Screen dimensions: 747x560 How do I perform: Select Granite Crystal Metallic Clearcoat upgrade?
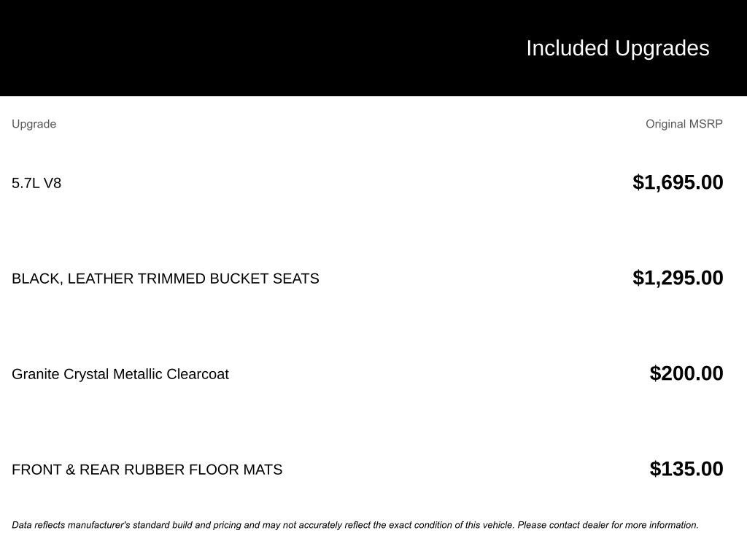[120, 374]
